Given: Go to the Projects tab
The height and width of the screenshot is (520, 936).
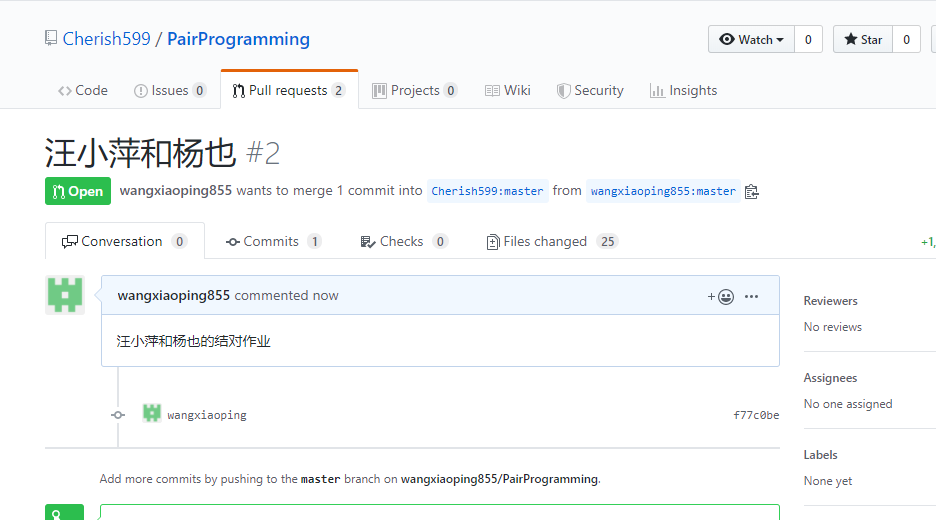Looking at the screenshot, I should (414, 90).
